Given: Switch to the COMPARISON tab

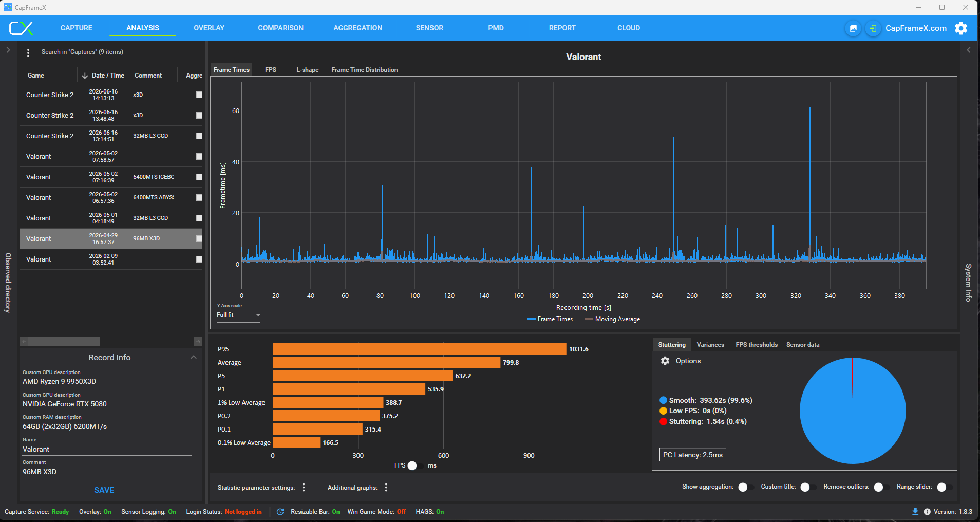Looking at the screenshot, I should tap(280, 28).
